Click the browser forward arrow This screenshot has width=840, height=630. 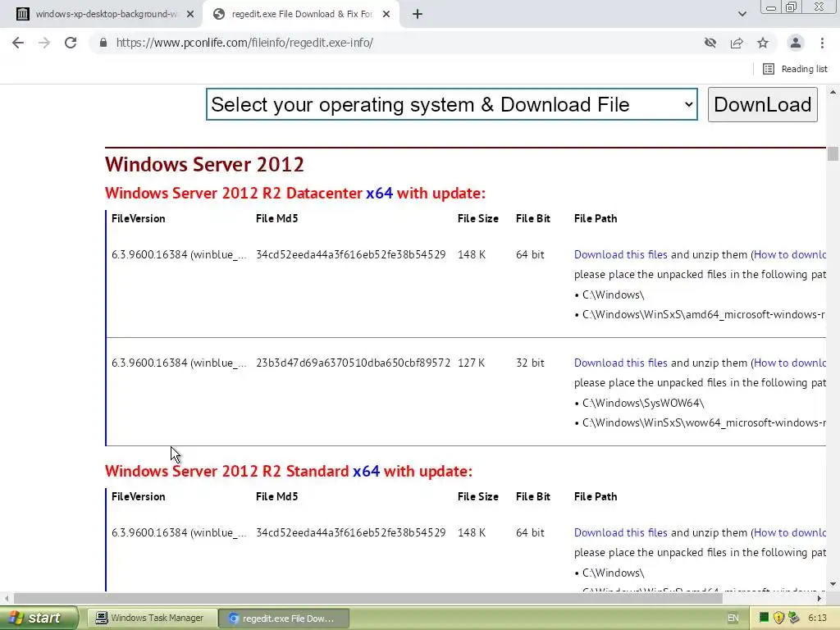coord(44,43)
